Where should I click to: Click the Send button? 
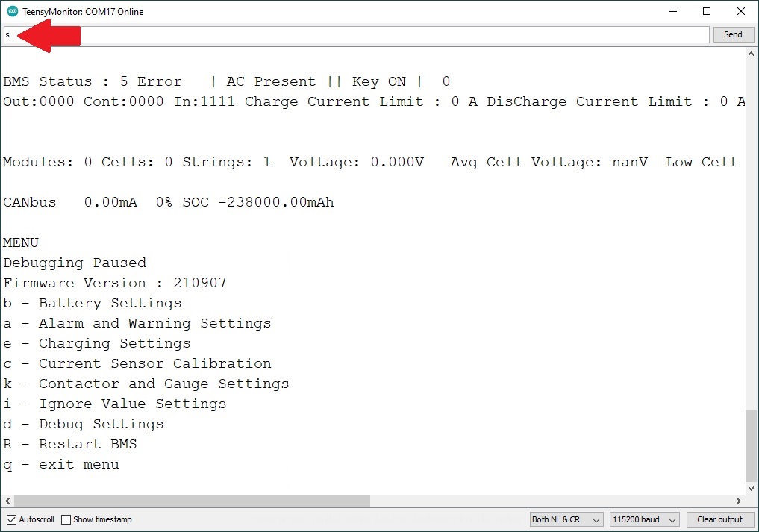733,34
